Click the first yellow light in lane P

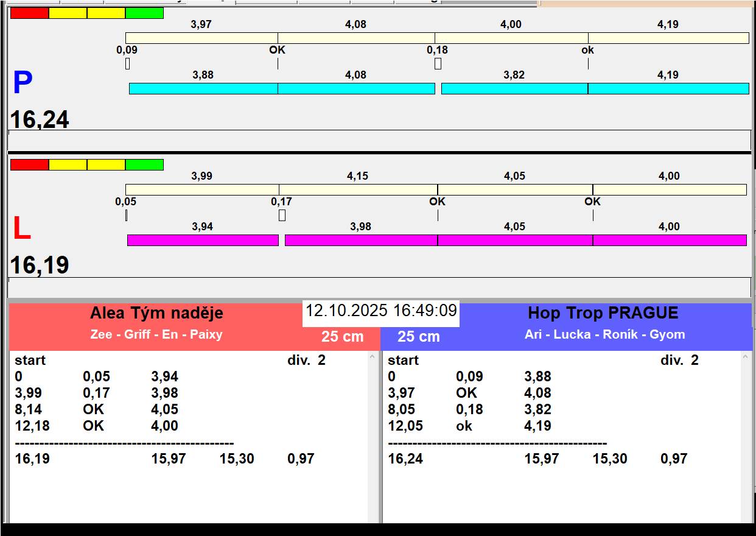coord(68,13)
